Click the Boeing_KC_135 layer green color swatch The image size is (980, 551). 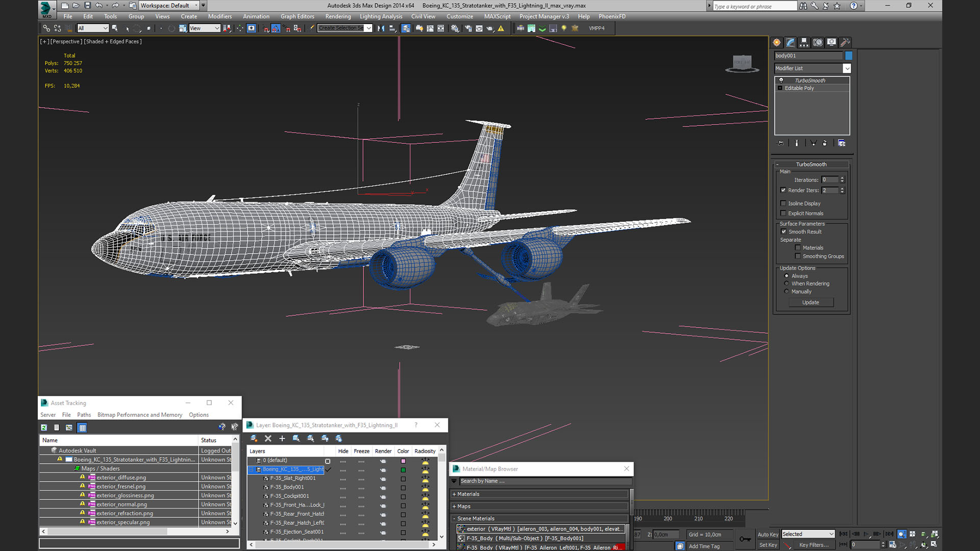(403, 470)
